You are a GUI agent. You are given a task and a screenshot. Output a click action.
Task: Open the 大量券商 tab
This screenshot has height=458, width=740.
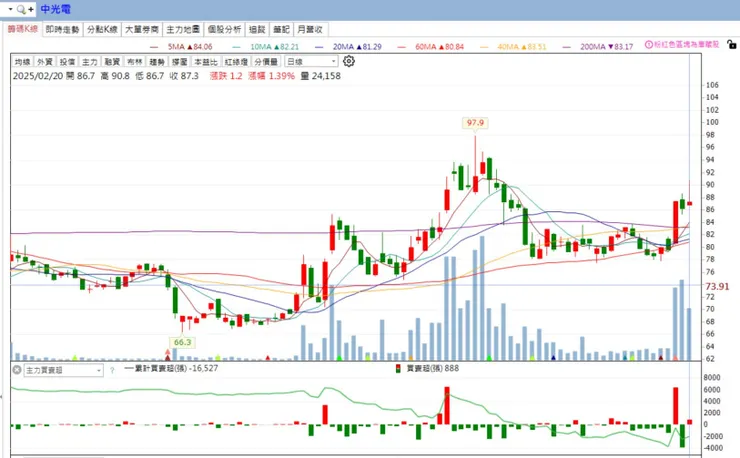pos(142,29)
